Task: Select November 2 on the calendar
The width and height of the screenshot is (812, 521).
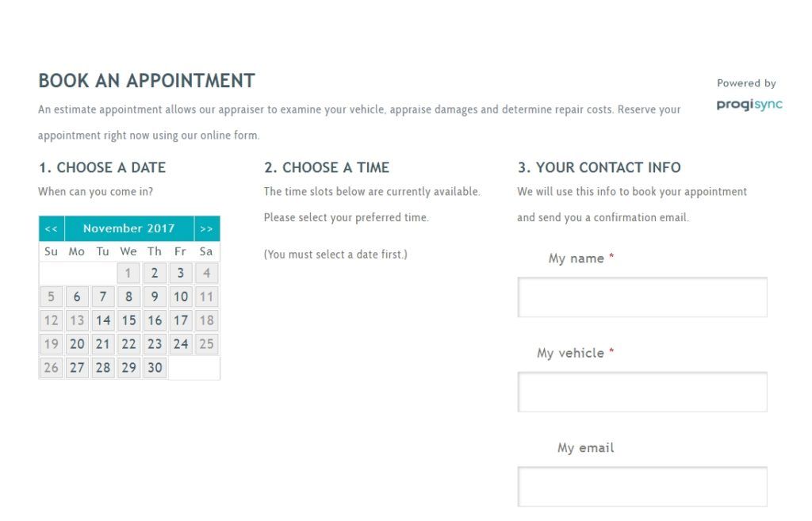Action: [155, 274]
